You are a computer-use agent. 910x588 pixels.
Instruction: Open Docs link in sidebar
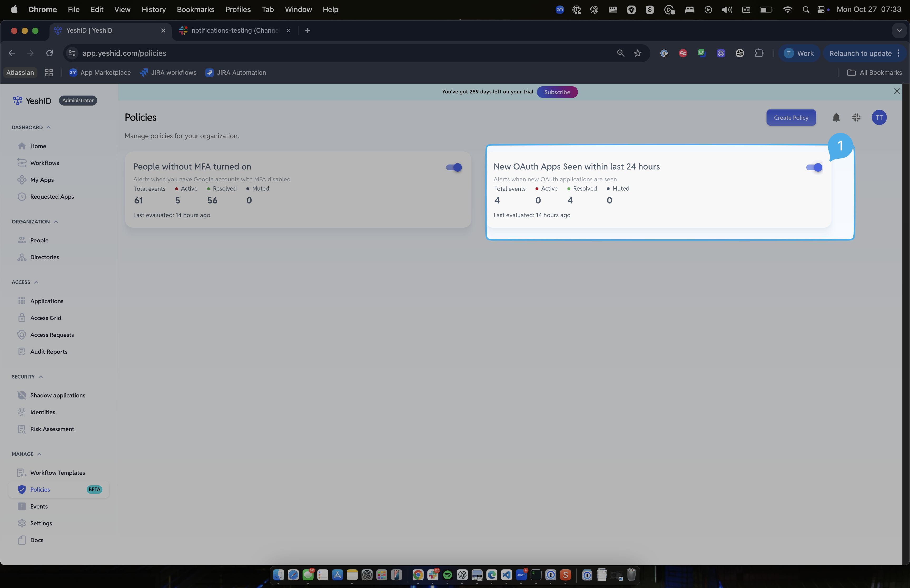click(36, 540)
